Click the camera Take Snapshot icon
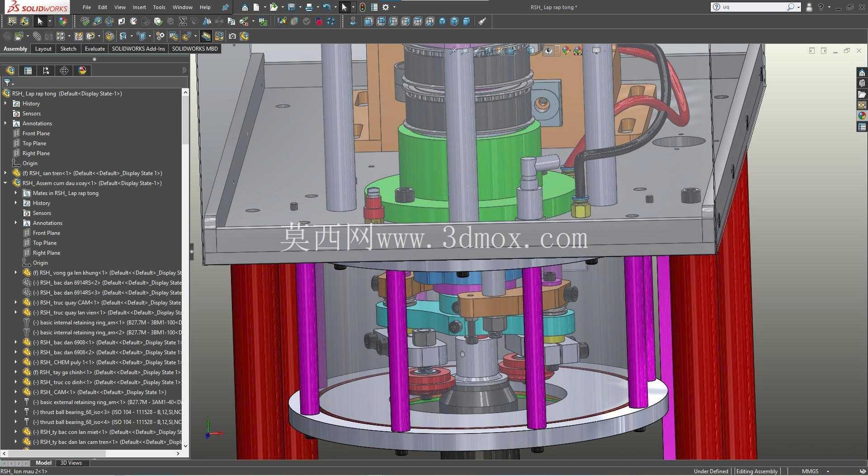Screen dimensions: 868x476 (232, 36)
